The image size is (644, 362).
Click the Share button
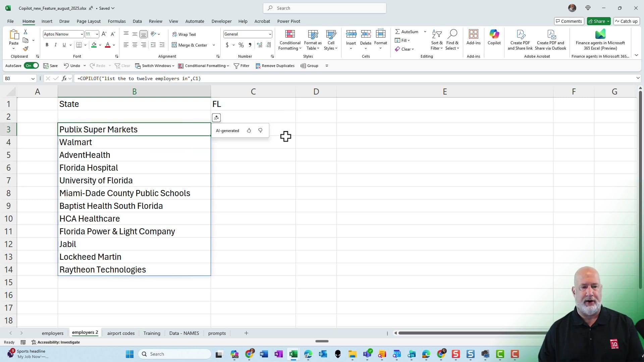coord(598,21)
